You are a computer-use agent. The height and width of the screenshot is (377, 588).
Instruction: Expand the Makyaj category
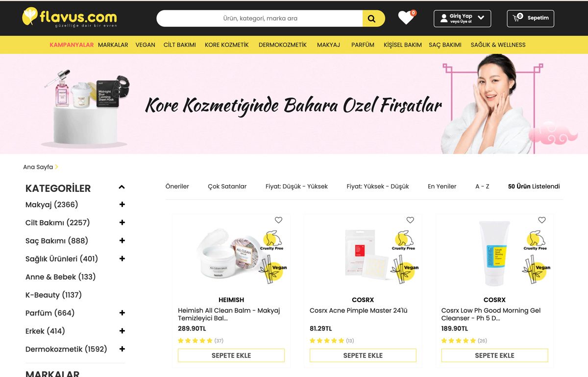point(122,205)
